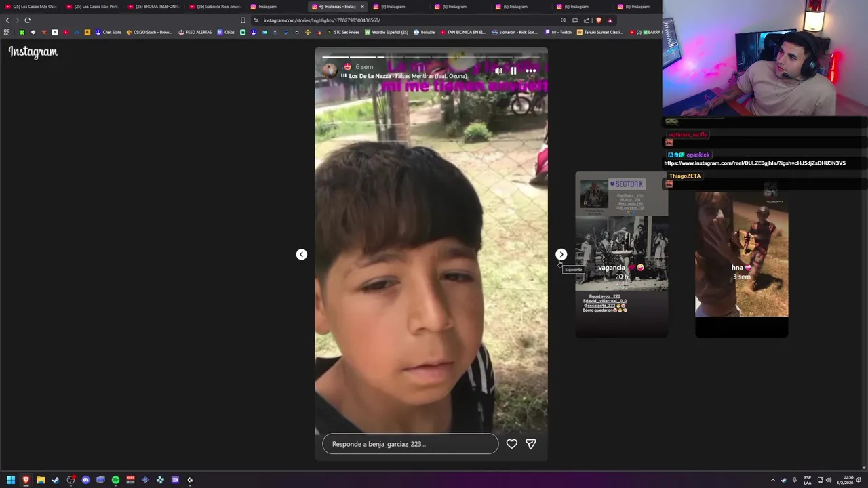Click the address bar with the instagram.com URL
Image resolution: width=868 pixels, height=488 pixels.
(x=407, y=20)
